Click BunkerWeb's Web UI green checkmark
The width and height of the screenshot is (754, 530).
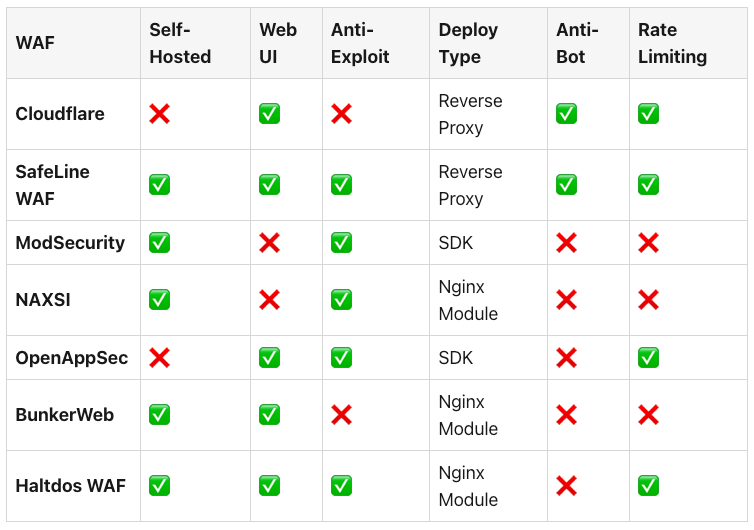point(269,415)
